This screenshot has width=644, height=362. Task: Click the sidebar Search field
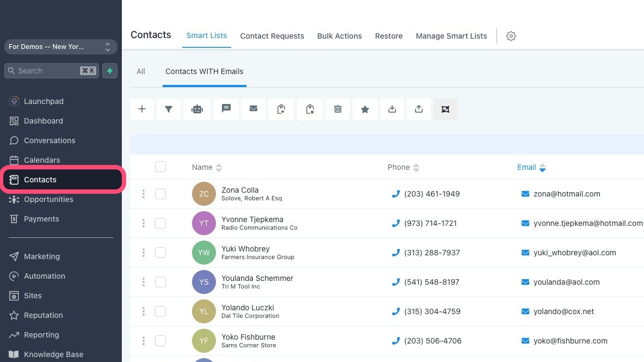tap(51, 71)
